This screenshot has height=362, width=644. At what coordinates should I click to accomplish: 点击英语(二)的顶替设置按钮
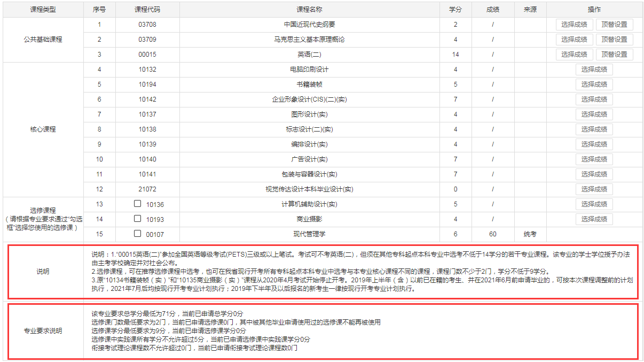[614, 54]
